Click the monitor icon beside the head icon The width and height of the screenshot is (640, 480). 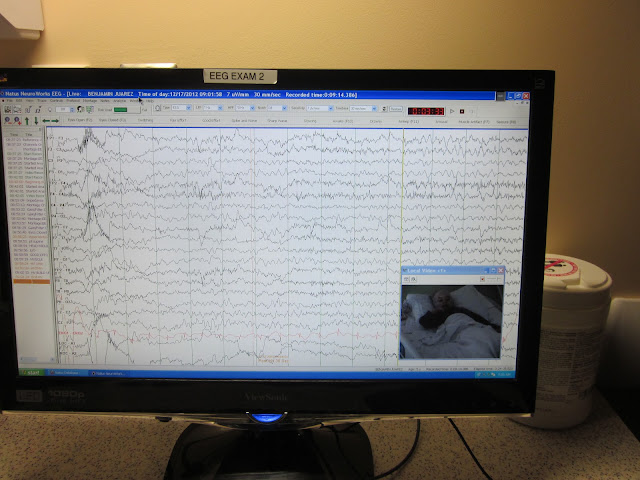coord(90,109)
